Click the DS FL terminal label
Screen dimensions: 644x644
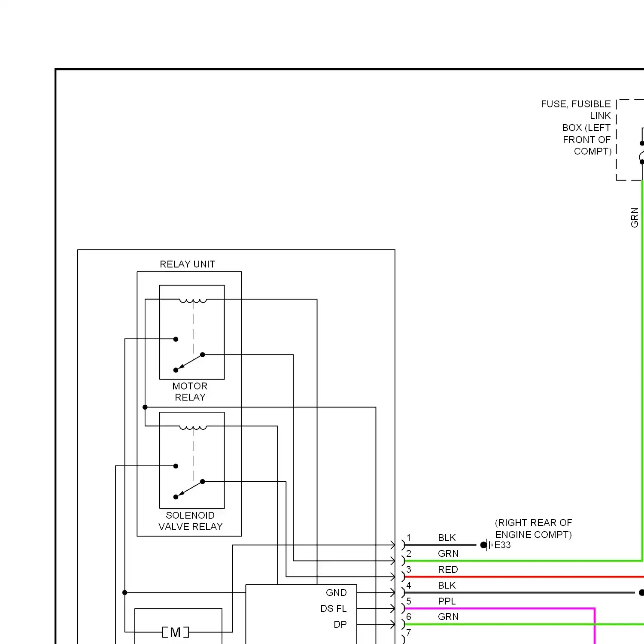334,608
